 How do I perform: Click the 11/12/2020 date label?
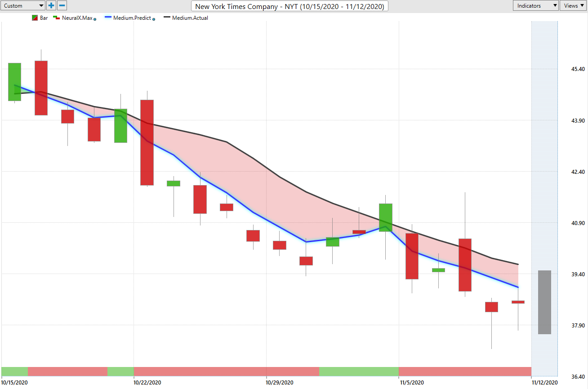(x=544, y=382)
